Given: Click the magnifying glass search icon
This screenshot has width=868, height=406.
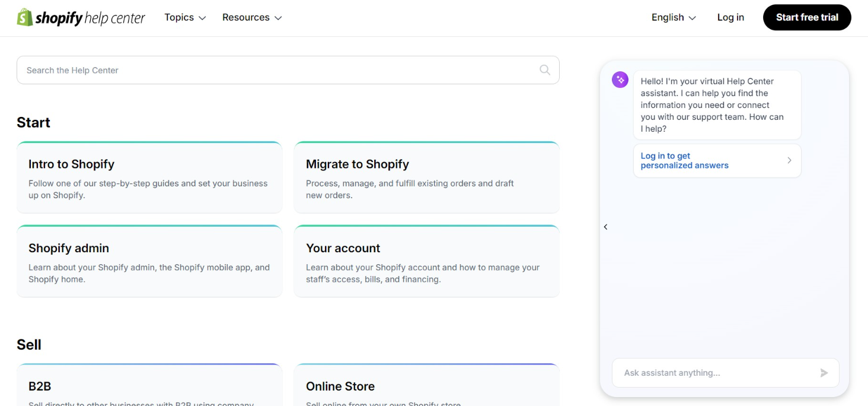Looking at the screenshot, I should [x=545, y=70].
